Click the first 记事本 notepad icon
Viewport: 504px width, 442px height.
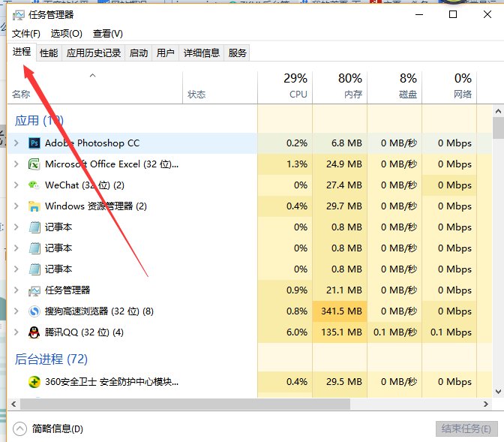click(34, 227)
